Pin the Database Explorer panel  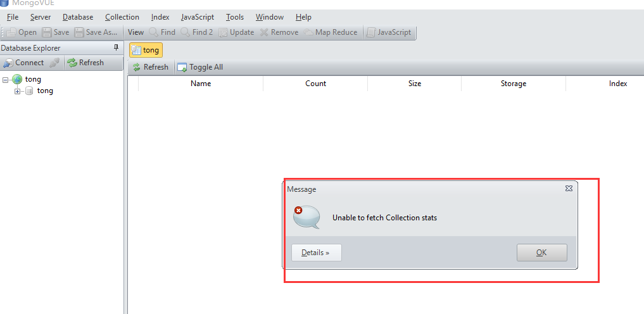tap(117, 47)
